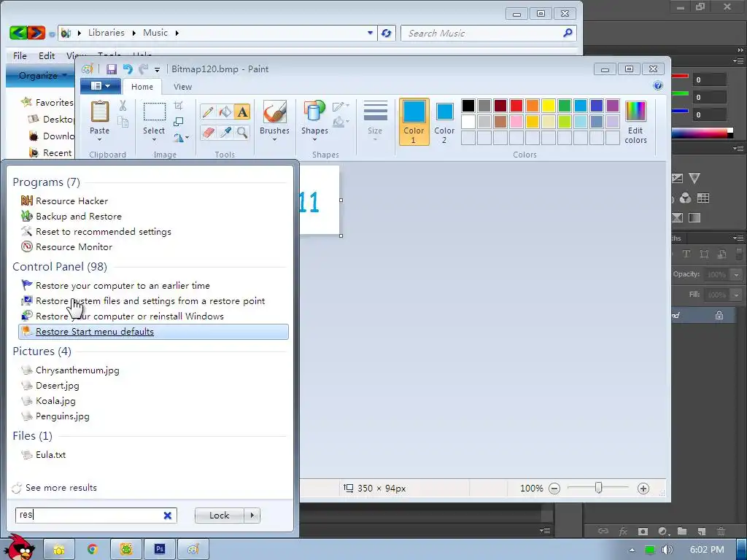The width and height of the screenshot is (747, 560).
Task: Select the Pencil tool in Paint
Action: pyautogui.click(x=208, y=112)
